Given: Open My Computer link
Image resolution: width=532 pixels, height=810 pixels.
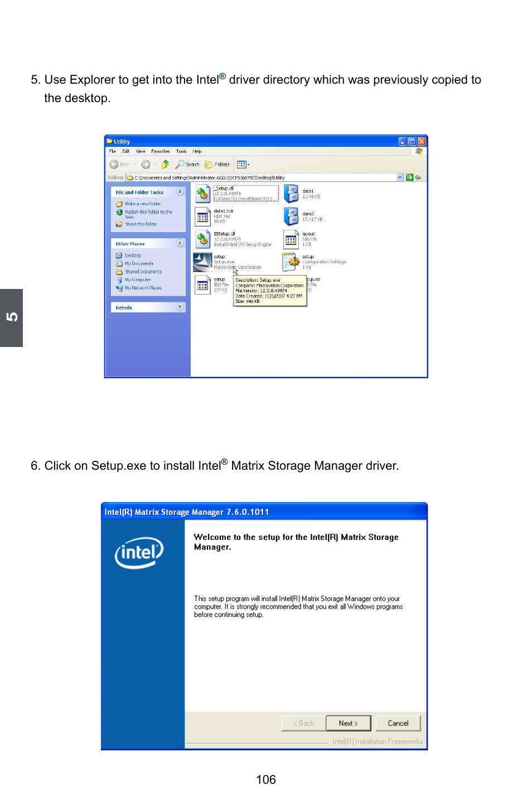Looking at the screenshot, I should pyautogui.click(x=138, y=279).
